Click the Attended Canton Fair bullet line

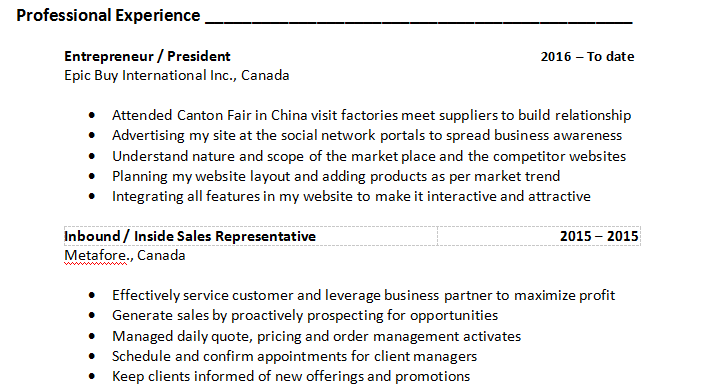tap(371, 116)
